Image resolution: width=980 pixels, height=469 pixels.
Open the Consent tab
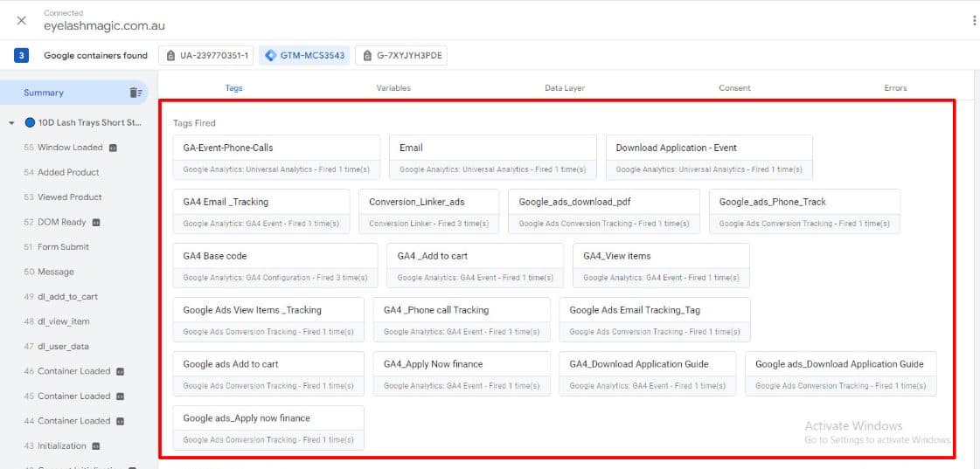735,88
